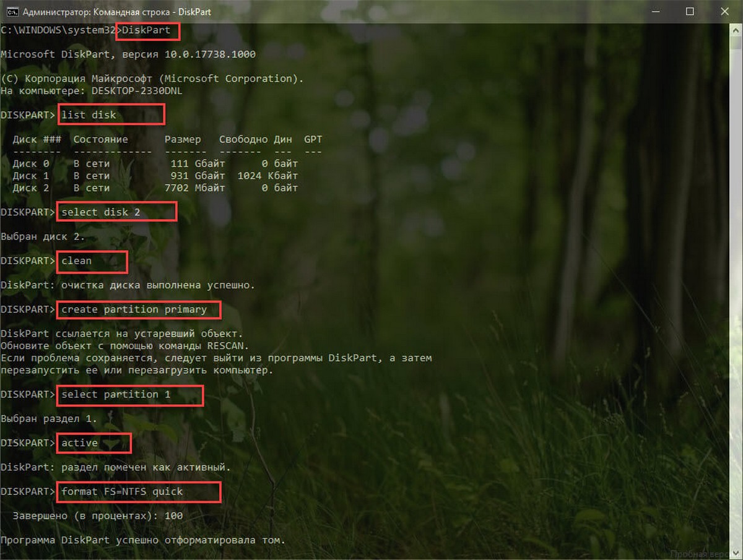Click the 'active' command text
This screenshot has height=560, width=743.
coord(79,443)
